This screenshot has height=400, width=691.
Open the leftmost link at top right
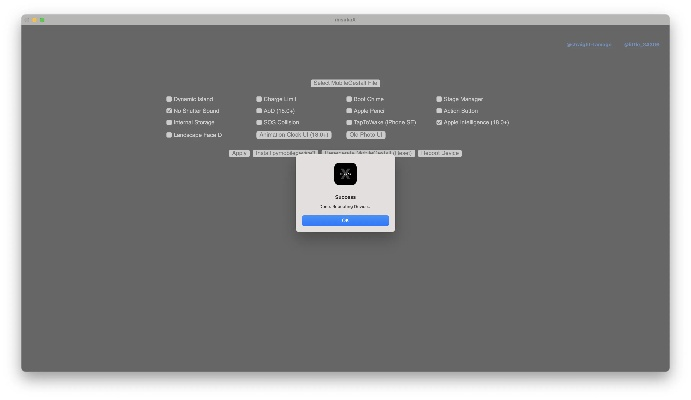click(x=589, y=44)
